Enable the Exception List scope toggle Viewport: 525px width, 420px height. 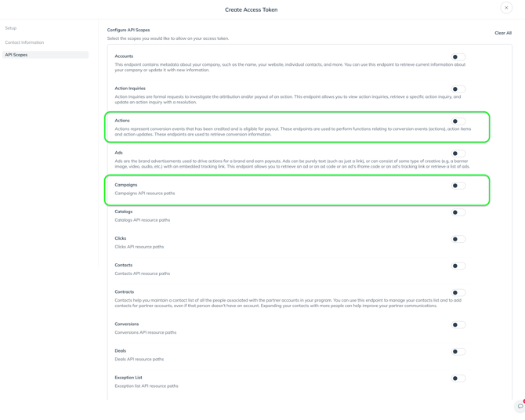coord(458,378)
